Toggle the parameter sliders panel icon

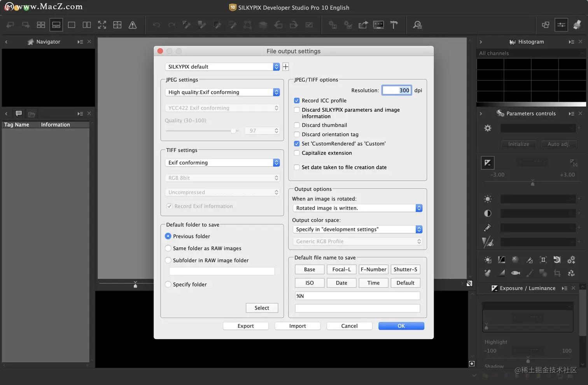click(x=561, y=25)
